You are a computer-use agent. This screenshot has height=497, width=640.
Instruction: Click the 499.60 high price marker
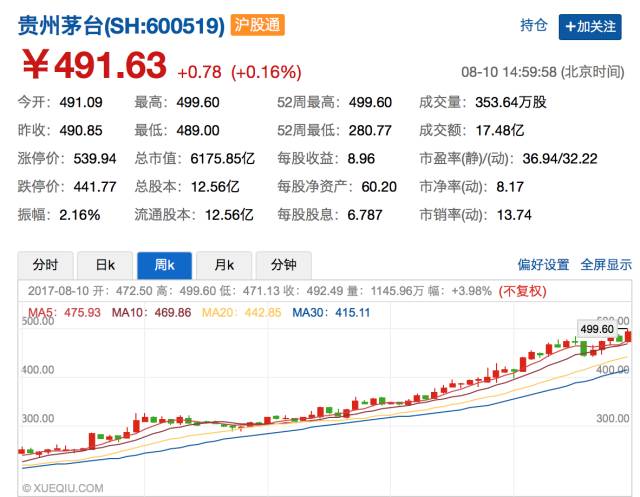pyautogui.click(x=597, y=328)
